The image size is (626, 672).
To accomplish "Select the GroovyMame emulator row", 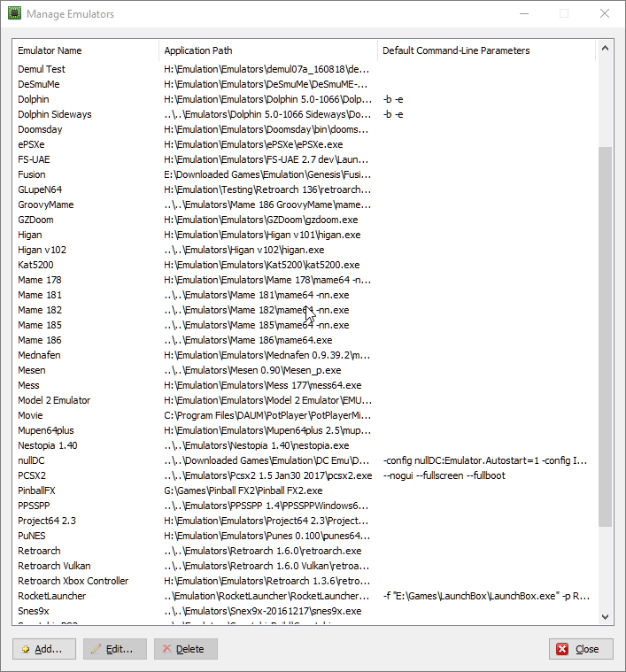I will click(305, 205).
